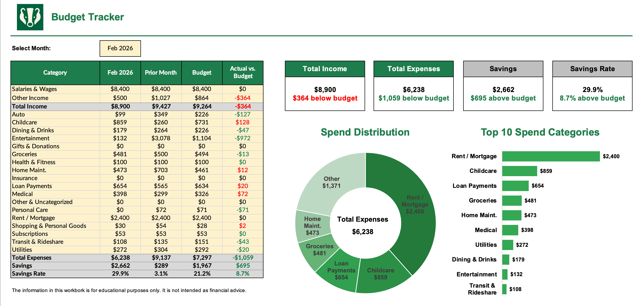Click the Spend Distribution chart title
The width and height of the screenshot is (644, 306).
click(365, 132)
